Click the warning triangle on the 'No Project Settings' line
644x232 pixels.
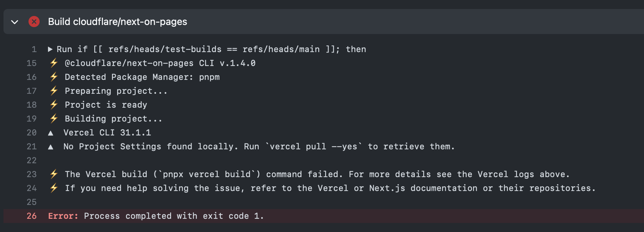pyautogui.click(x=51, y=146)
